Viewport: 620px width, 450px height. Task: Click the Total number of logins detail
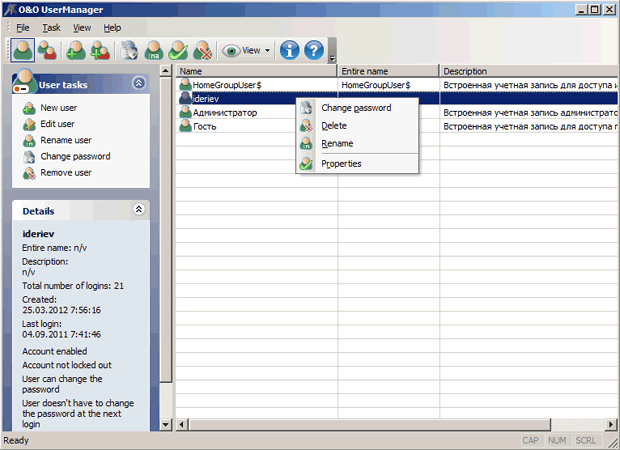[x=73, y=286]
